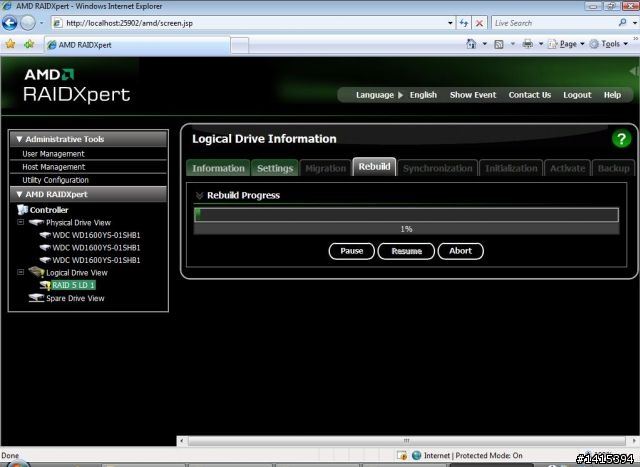Click the green help question mark icon
The image size is (640, 467).
point(621,139)
